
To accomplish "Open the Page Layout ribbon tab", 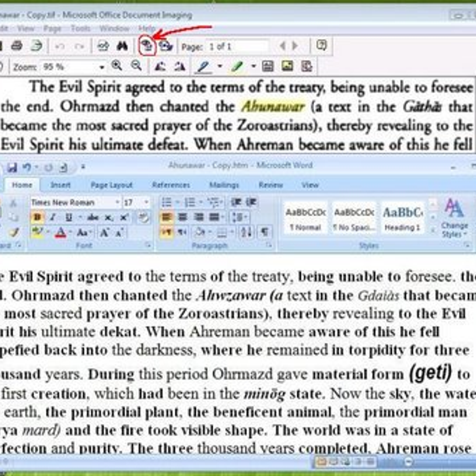I will click(111, 185).
